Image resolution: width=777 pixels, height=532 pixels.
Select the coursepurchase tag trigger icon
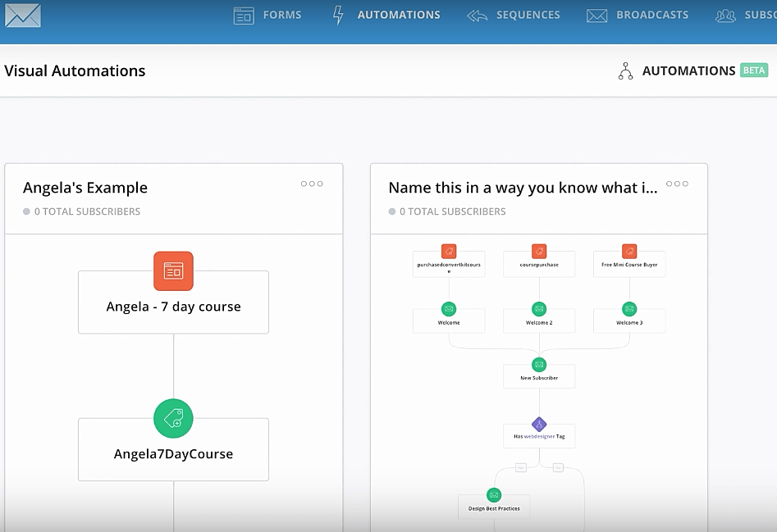[x=539, y=252]
